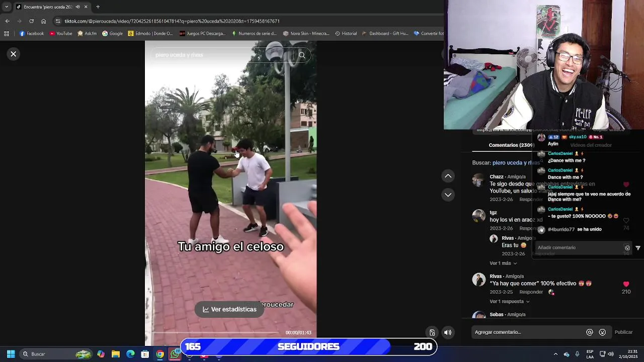644x362 pixels.
Task: Click Chrome back navigation arrow
Action: pos(7,21)
